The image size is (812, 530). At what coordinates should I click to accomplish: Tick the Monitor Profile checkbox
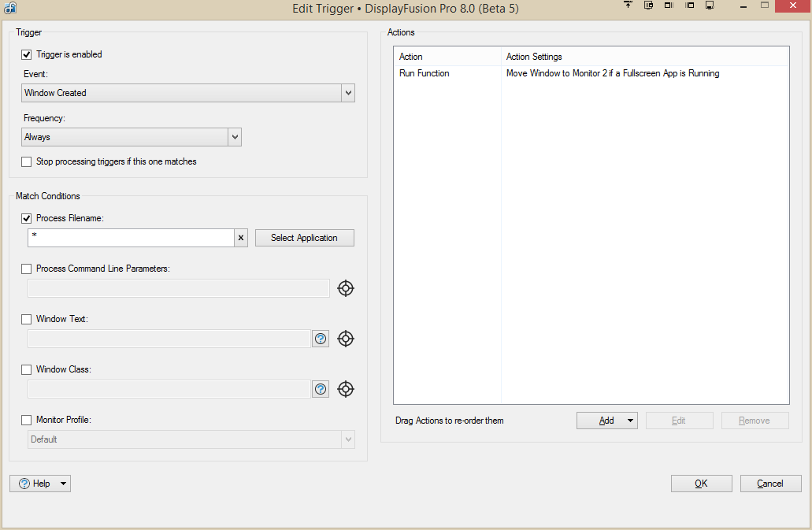coord(27,421)
